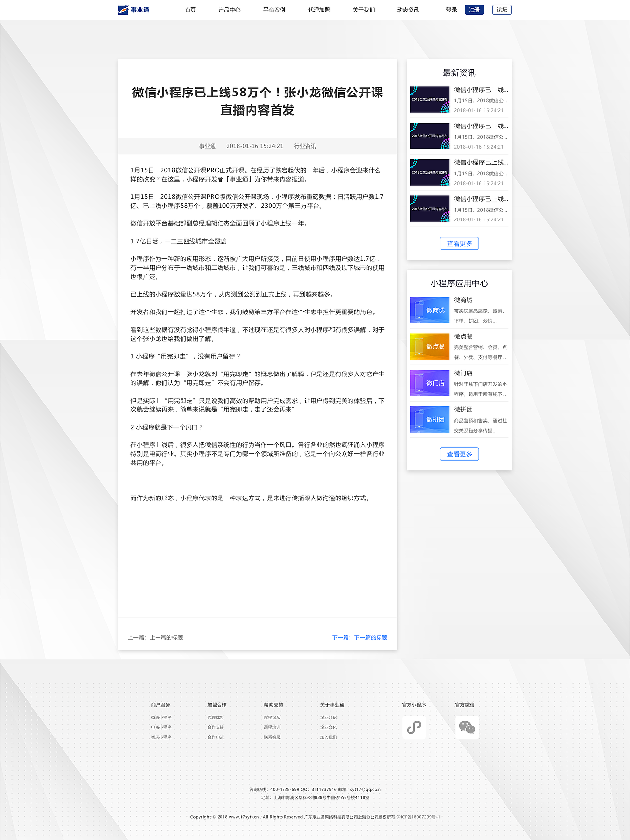Image resolution: width=630 pixels, height=840 pixels.
Task: Click subheading 2.小程序就是下一个风口？
Action: [167, 427]
